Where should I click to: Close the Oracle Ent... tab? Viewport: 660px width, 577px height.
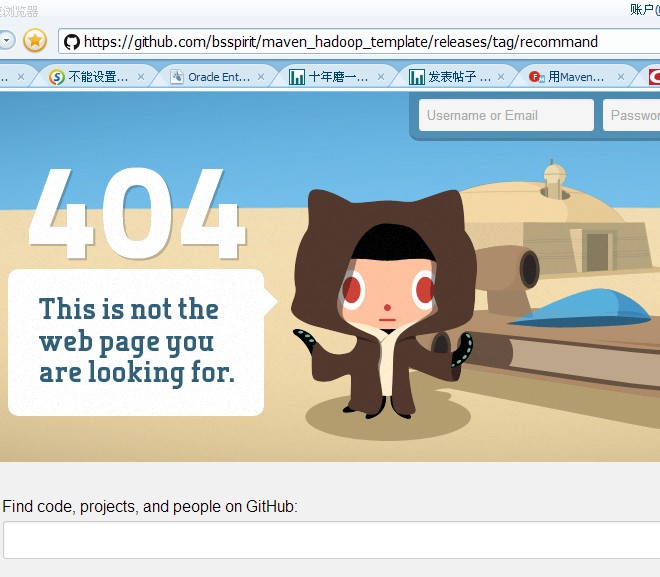[x=261, y=77]
